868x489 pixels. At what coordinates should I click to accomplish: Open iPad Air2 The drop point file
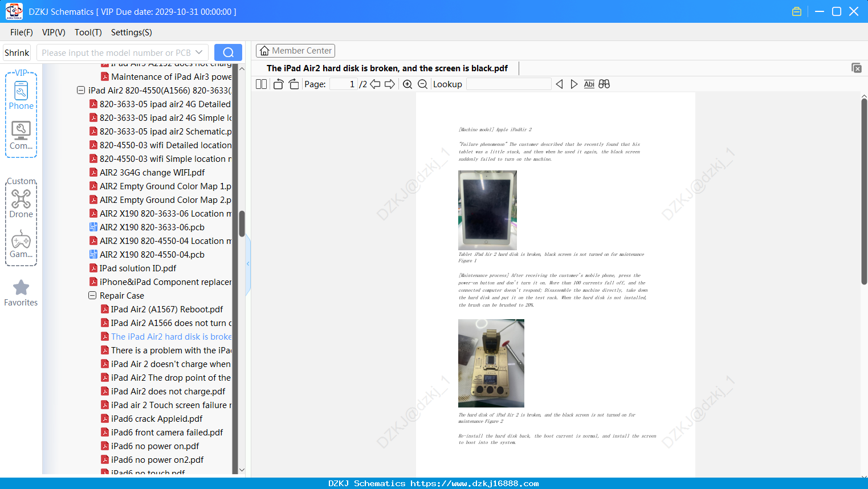(166, 378)
